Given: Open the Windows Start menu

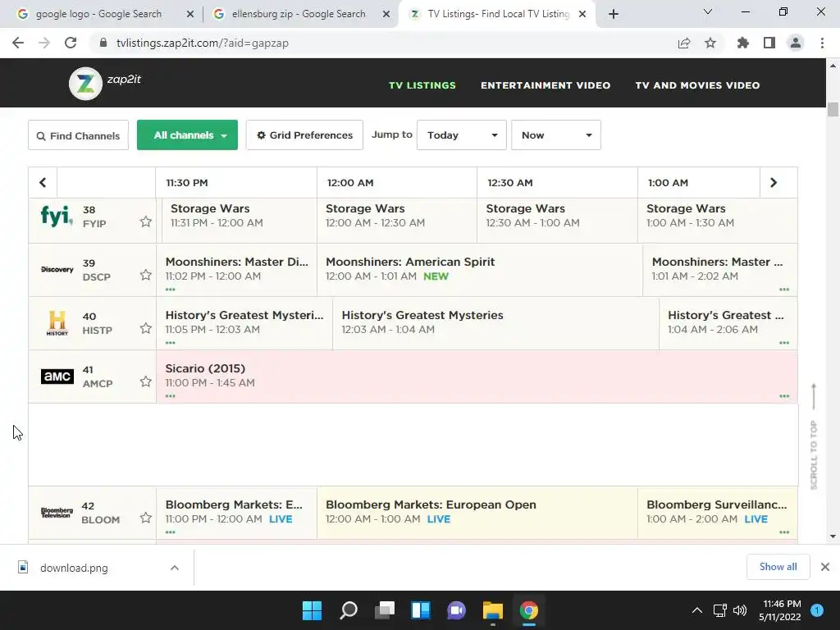Looking at the screenshot, I should click(x=313, y=610).
